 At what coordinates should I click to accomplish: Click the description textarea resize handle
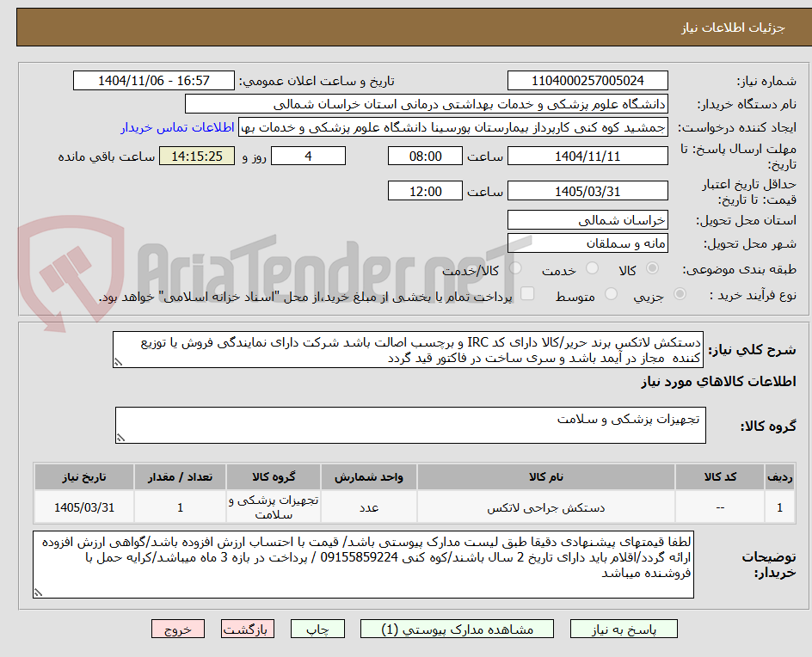(118, 362)
